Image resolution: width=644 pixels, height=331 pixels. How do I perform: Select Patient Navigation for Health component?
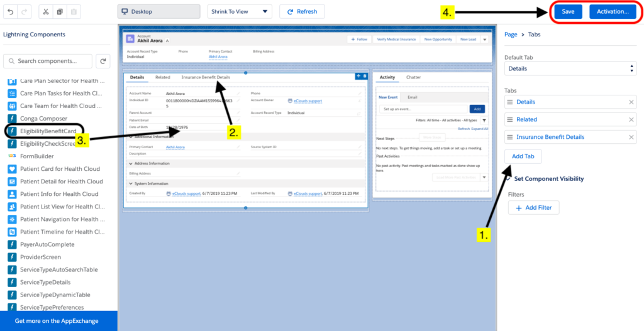[x=56, y=219]
